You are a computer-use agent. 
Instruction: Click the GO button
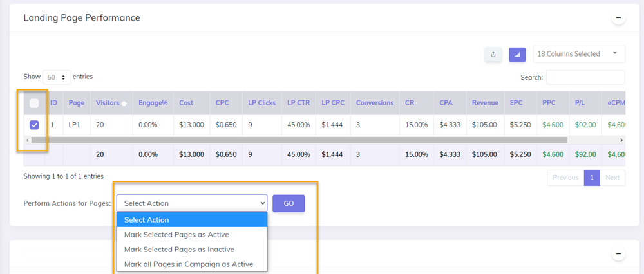289,203
